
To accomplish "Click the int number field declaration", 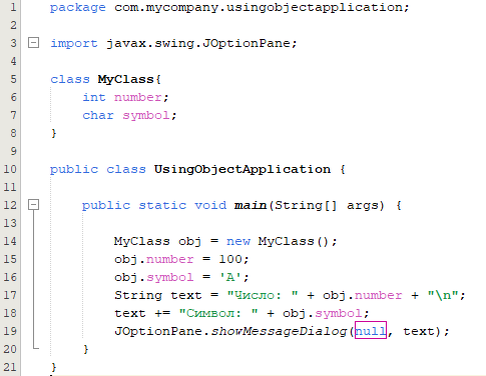I will [x=126, y=97].
